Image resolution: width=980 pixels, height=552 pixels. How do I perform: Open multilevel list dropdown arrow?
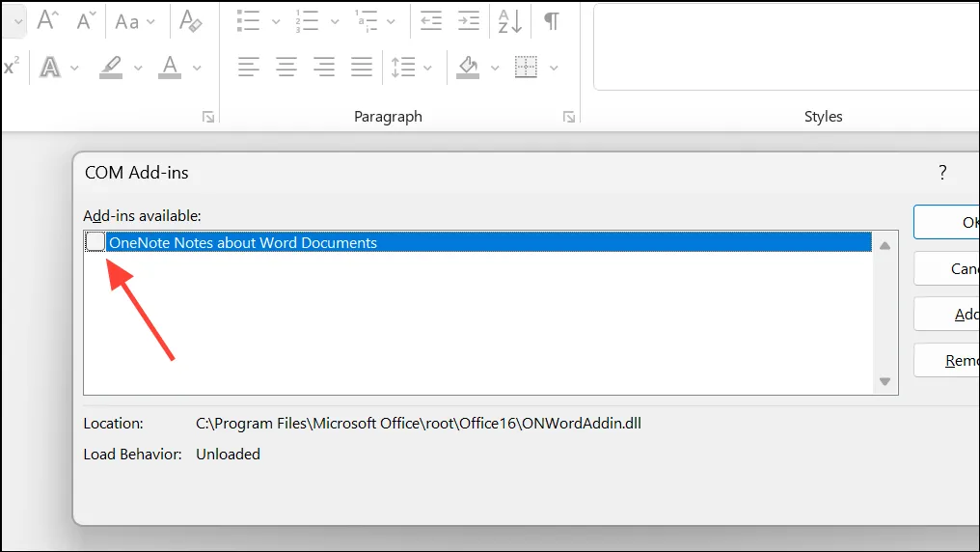tap(391, 22)
